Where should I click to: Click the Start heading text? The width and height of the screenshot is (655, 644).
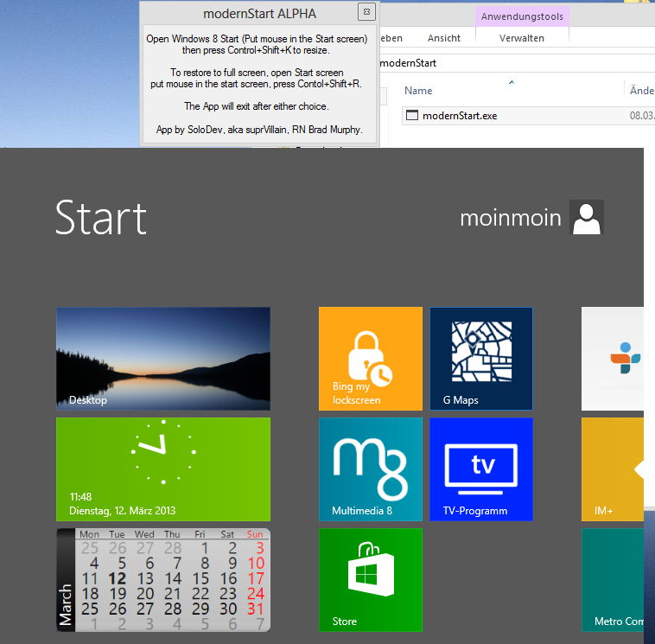(x=101, y=217)
